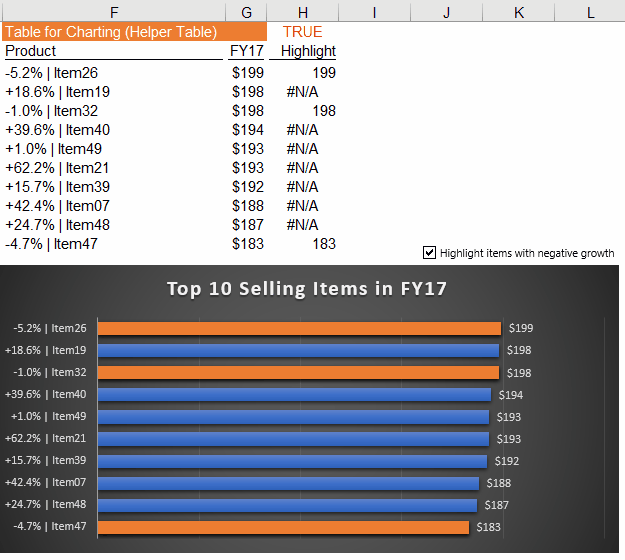Select the '-1.0% | Item32' table cell

point(113,111)
